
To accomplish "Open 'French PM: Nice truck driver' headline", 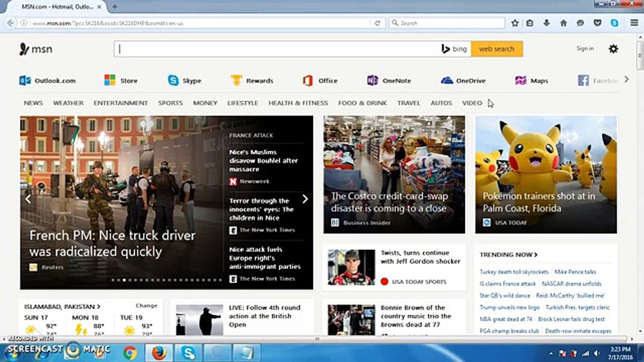I will tap(112, 243).
